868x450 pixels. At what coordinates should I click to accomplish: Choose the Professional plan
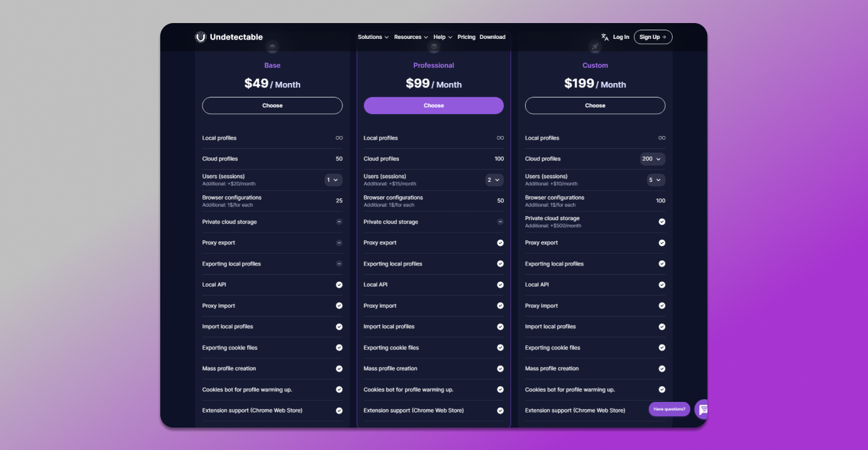click(433, 105)
